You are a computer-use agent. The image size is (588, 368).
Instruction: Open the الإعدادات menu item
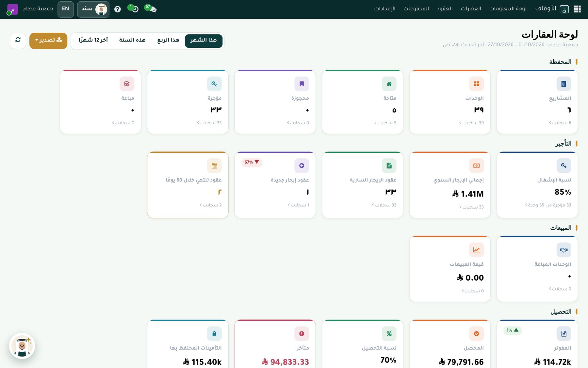pyautogui.click(x=385, y=9)
